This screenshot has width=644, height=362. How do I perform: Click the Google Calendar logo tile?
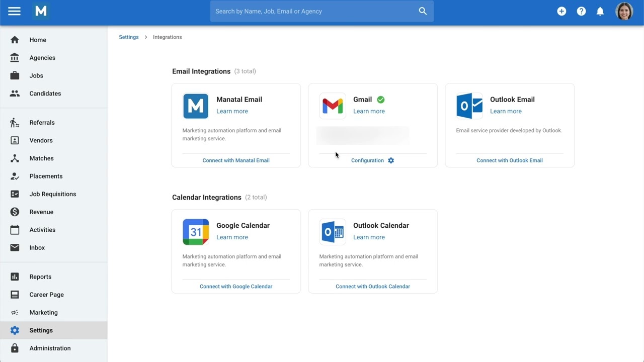(196, 232)
